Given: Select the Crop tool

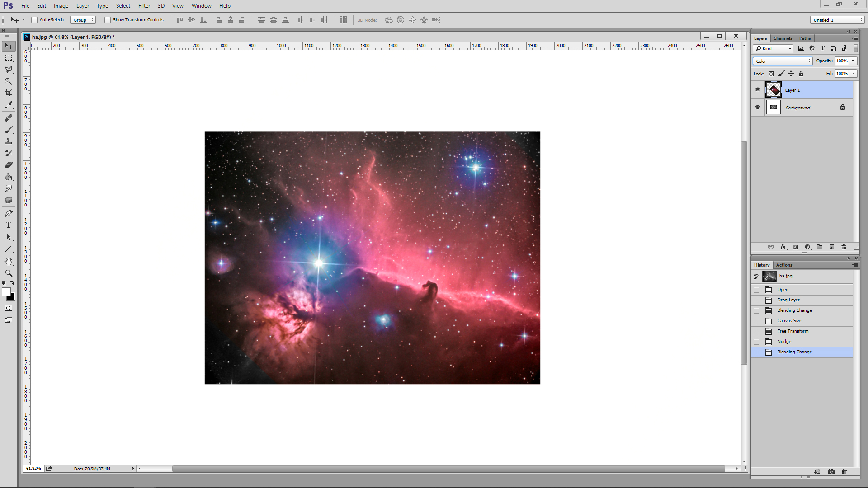Looking at the screenshot, I should (9, 93).
